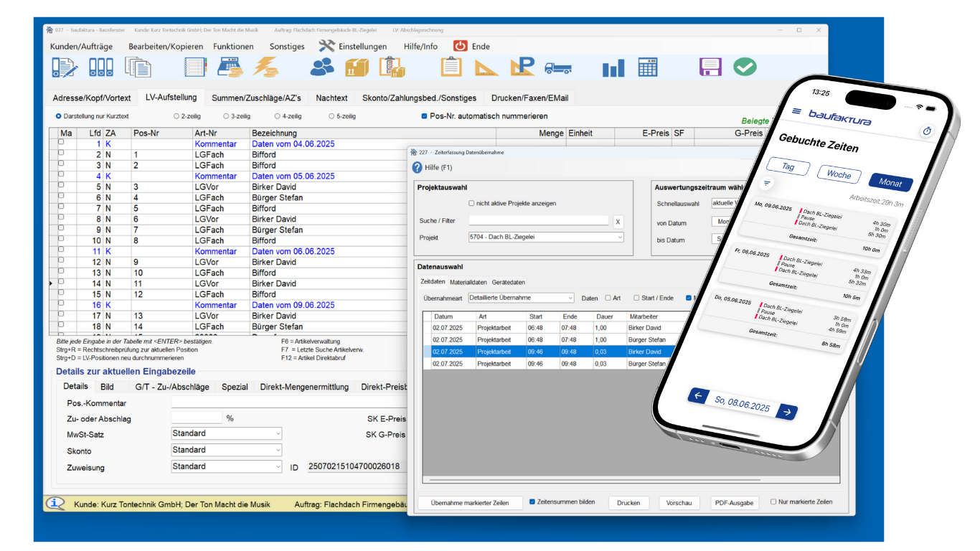Image resolution: width=980 pixels, height=551 pixels.
Task: Click the red power Ende icon
Action: tap(460, 46)
